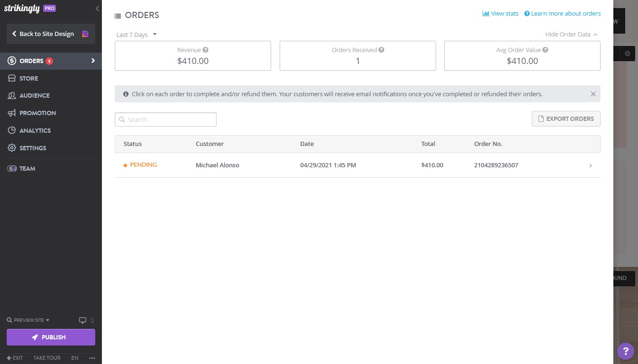638x364 pixels.
Task: Collapse the left sidebar with the arrow
Action: coord(97,8)
